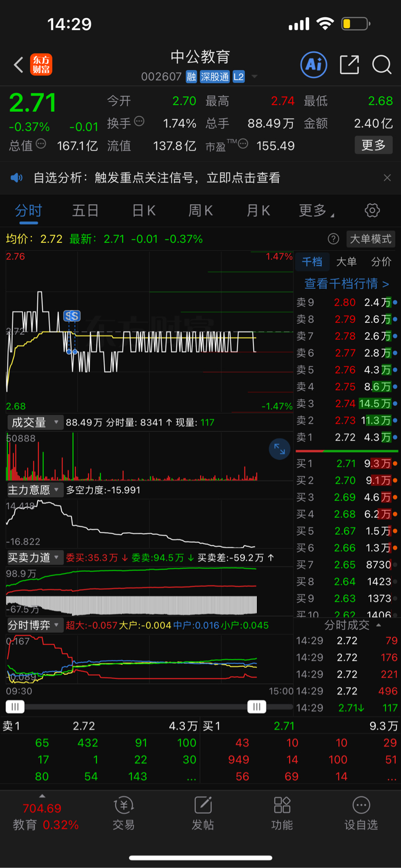Toggle 大单模式 mode

[371, 239]
